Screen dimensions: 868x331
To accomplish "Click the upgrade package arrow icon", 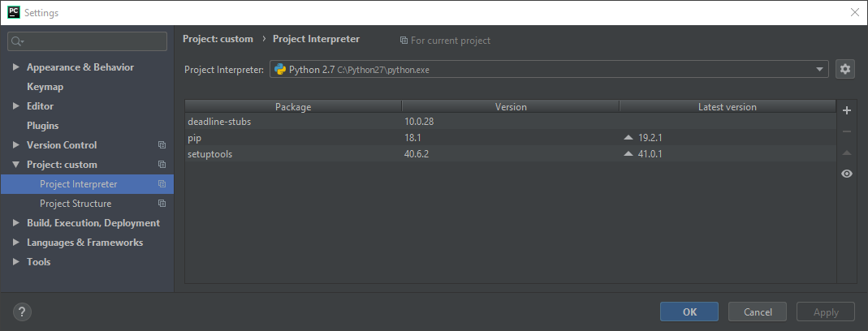I will pos(847,153).
